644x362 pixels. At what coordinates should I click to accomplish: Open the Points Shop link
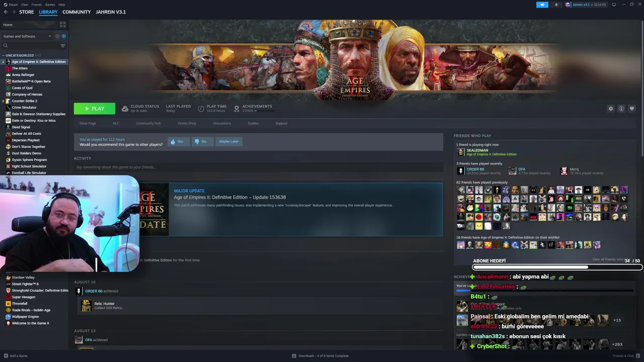tap(187, 123)
